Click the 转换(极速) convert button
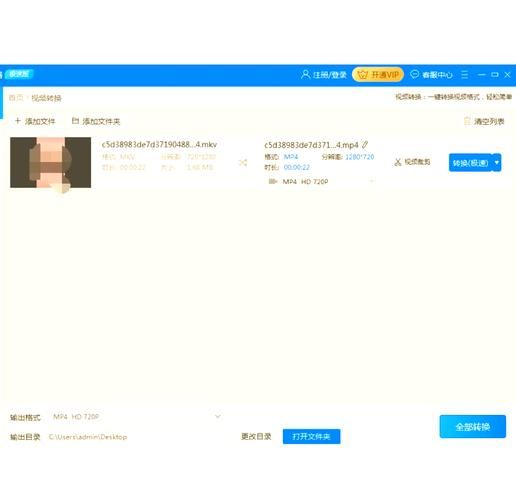This screenshot has height=500, width=516. click(470, 163)
